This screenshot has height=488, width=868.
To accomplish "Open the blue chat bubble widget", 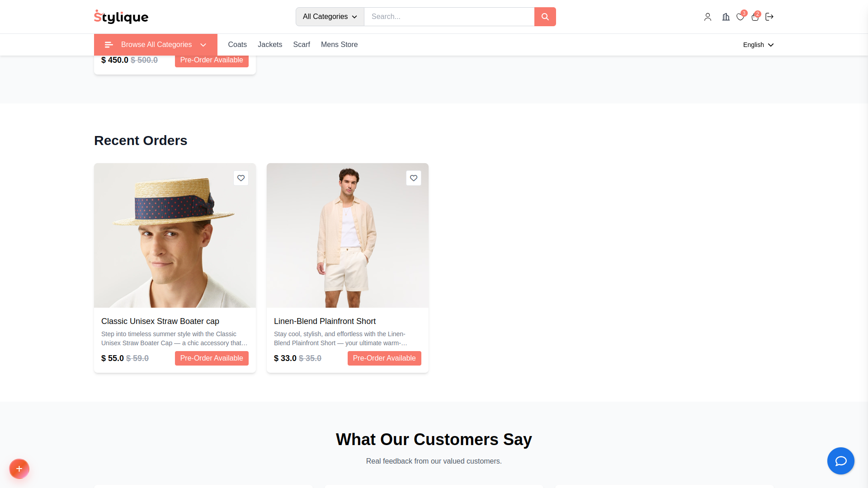I will coord(841,461).
